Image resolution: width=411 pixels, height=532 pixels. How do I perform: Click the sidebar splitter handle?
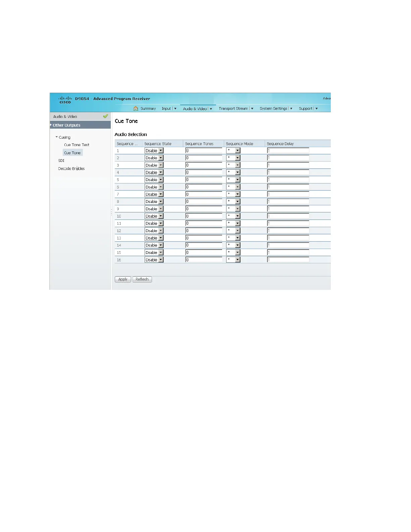[111, 212]
